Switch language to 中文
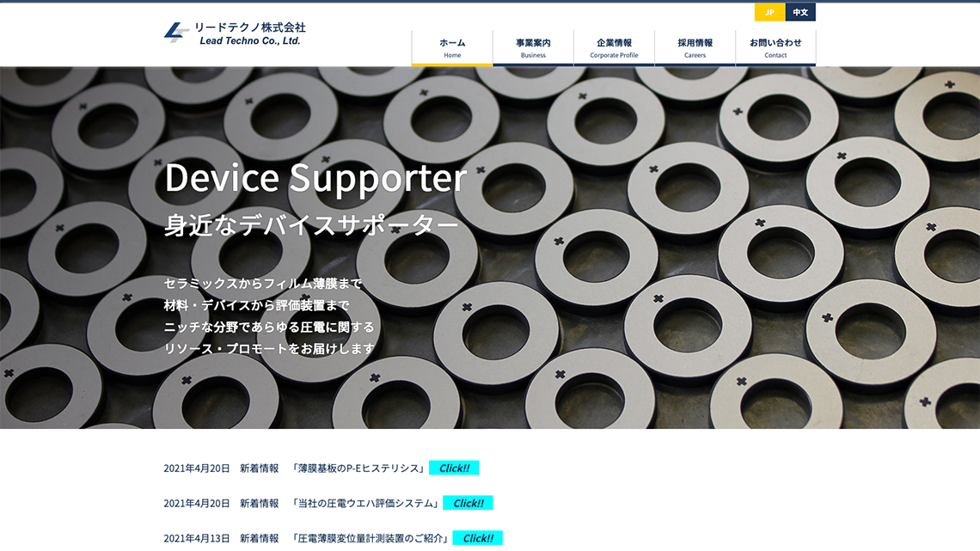The height and width of the screenshot is (551, 980). (x=799, y=12)
